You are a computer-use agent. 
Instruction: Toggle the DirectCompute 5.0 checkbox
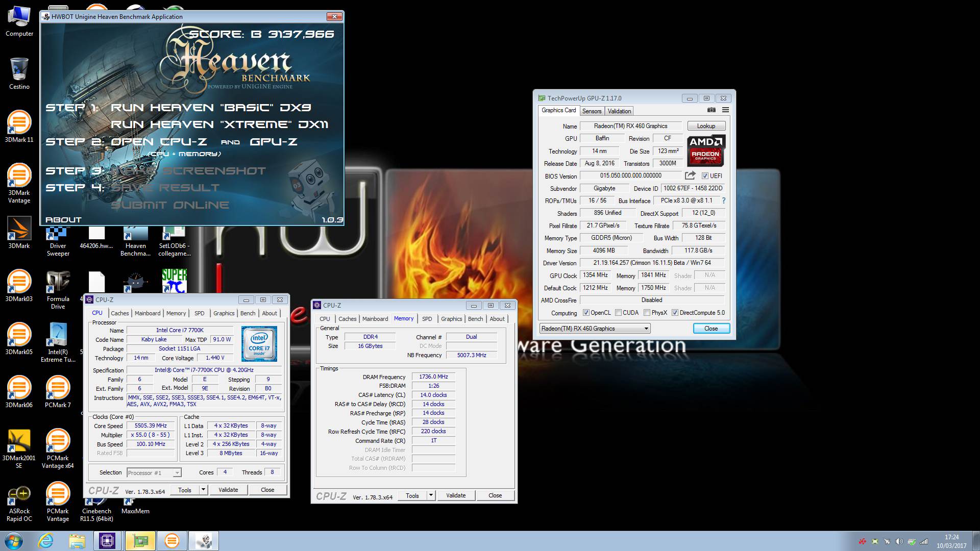point(675,313)
